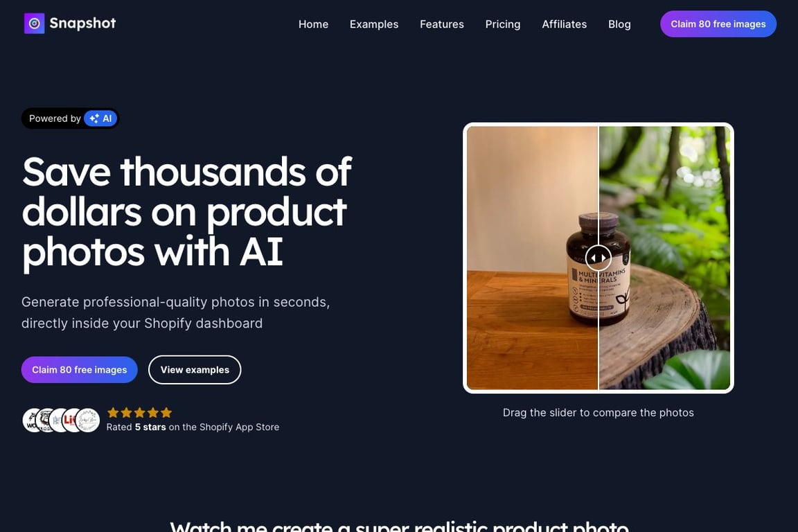Click the last reviewer avatar
This screenshot has width=798, height=532.
point(88,420)
